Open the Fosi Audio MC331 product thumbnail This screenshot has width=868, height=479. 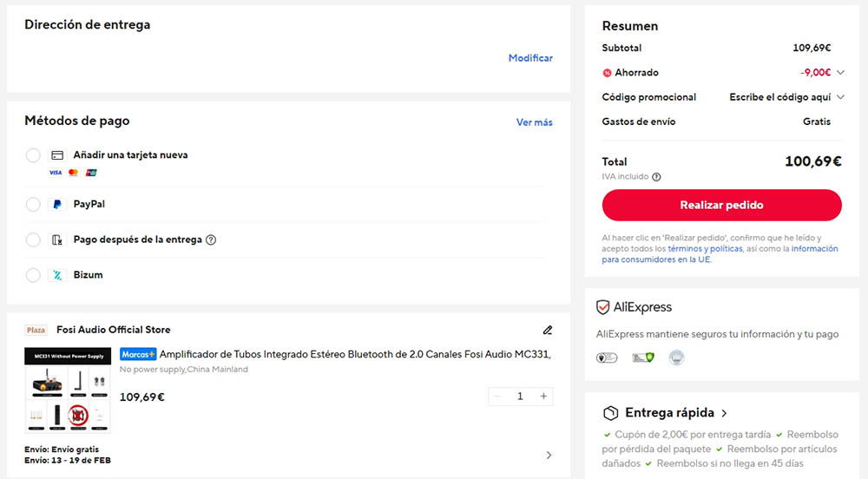tap(68, 390)
